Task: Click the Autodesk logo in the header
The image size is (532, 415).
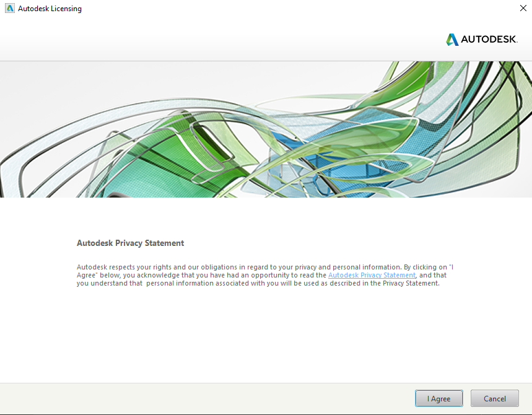Action: (x=481, y=40)
